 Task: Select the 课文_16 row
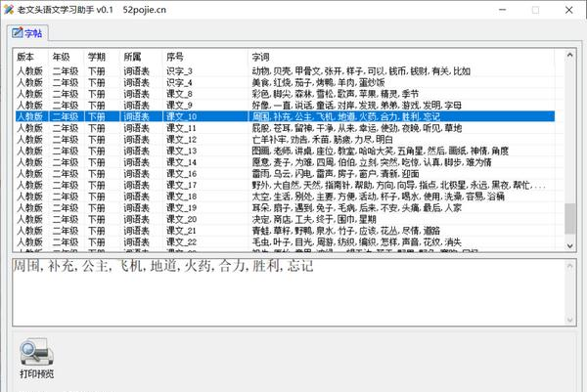pos(285,174)
